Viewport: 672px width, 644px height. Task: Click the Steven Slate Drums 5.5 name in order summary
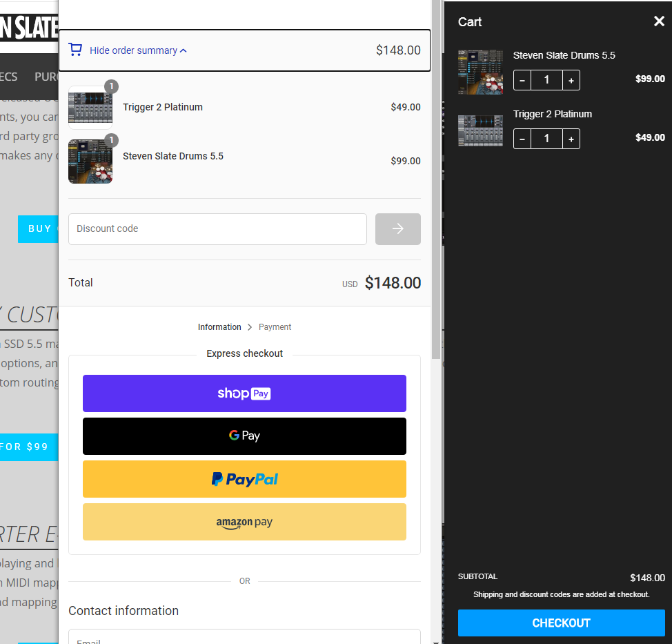click(x=173, y=156)
